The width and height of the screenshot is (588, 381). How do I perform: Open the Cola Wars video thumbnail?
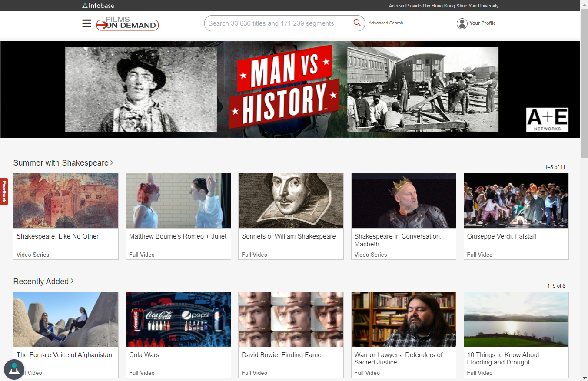(178, 319)
